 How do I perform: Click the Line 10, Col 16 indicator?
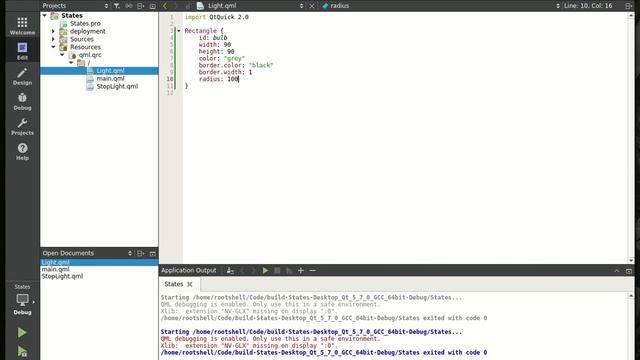coord(588,6)
